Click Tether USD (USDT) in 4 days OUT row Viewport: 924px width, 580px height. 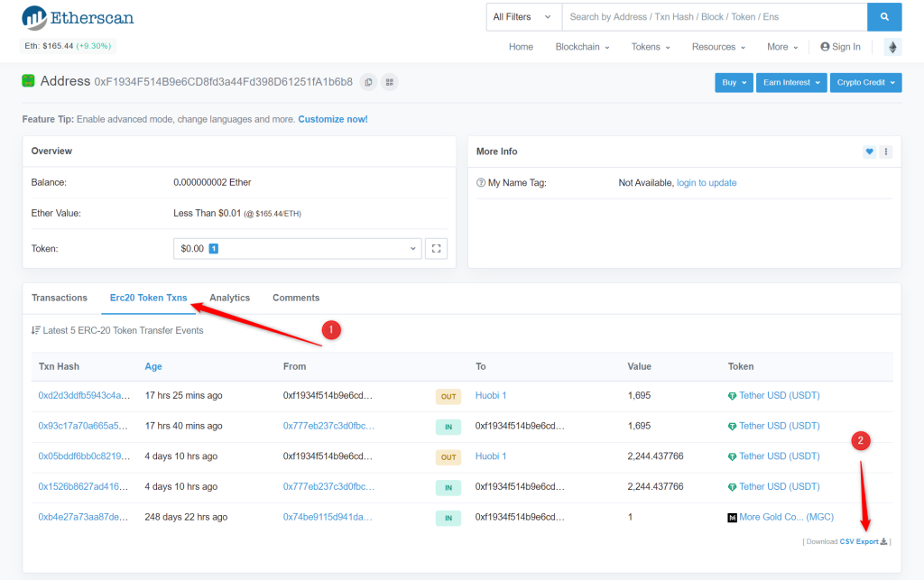(780, 456)
